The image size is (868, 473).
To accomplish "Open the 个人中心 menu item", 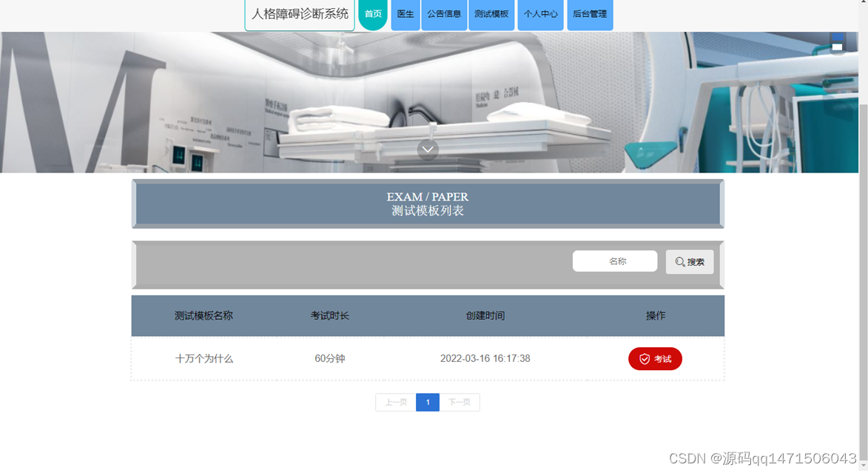I will 540,14.
